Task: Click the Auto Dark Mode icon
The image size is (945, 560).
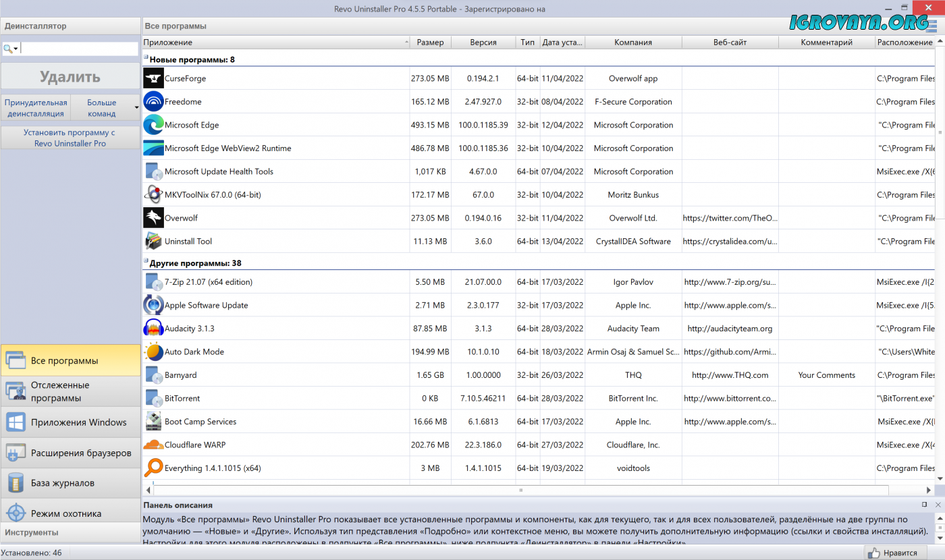Action: (153, 352)
